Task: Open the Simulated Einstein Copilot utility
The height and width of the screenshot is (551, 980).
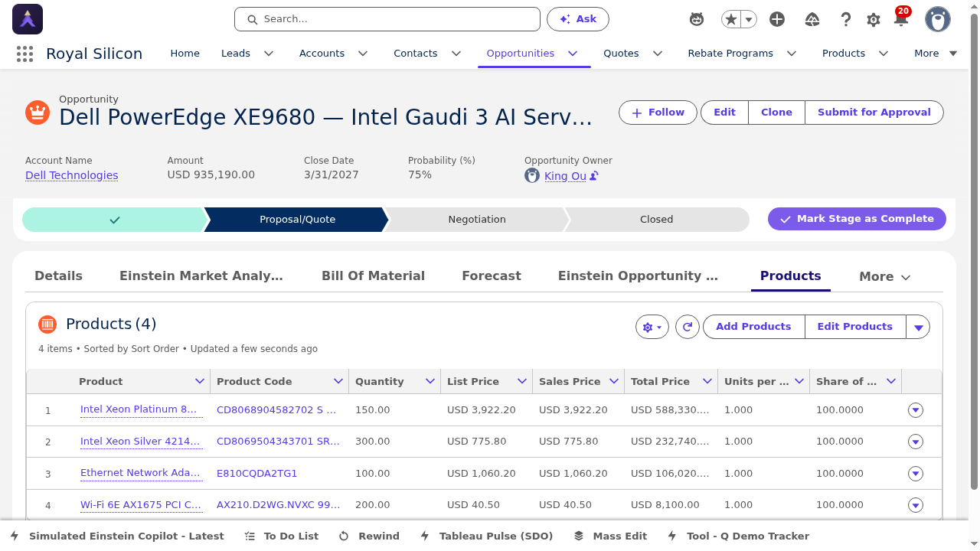Action: pos(117,536)
